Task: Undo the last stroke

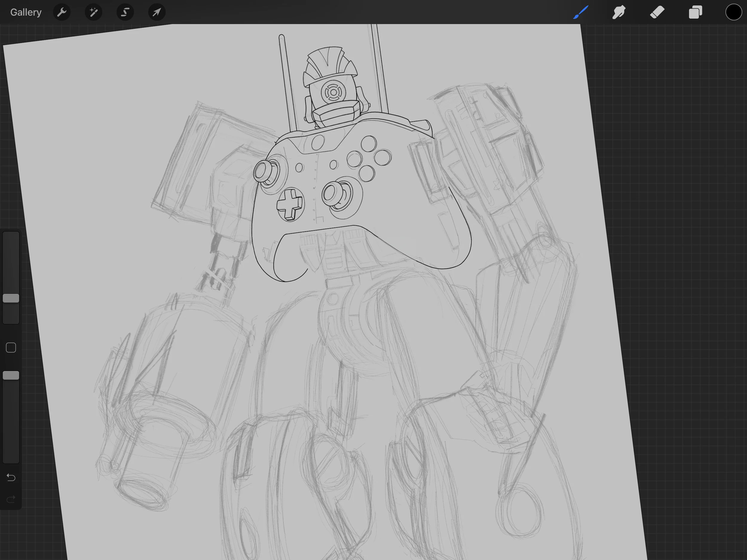Action: click(x=11, y=477)
